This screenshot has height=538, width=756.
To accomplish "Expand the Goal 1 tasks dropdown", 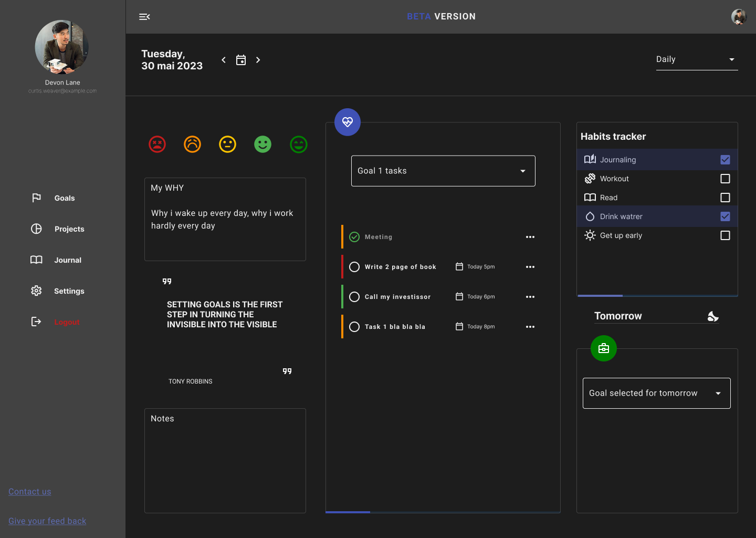I will (443, 171).
